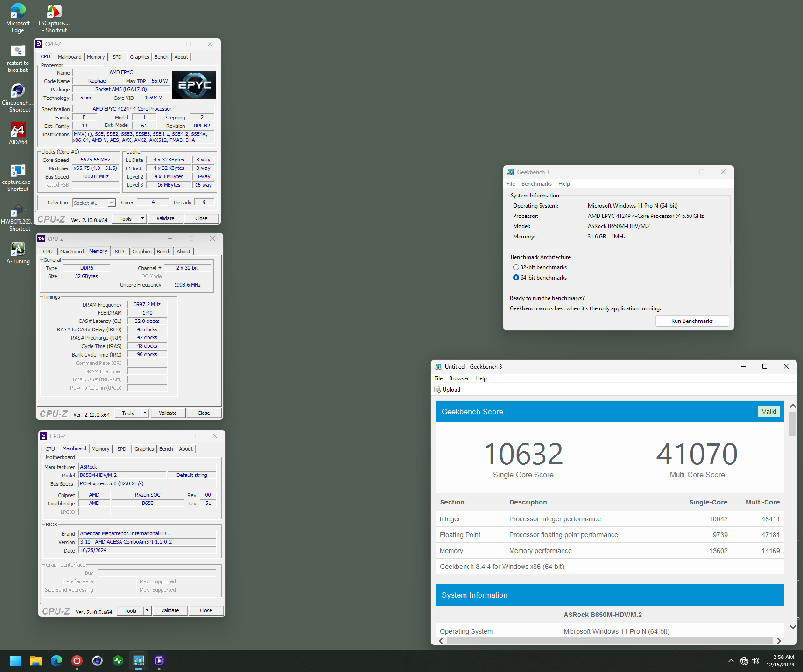Click the Integer row in results table
This screenshot has width=803, height=672.
(x=610, y=519)
